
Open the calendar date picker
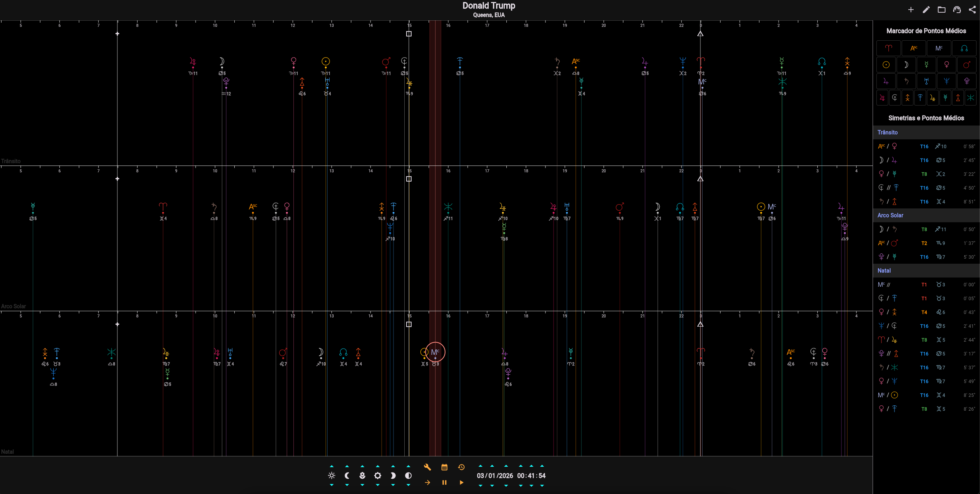tap(444, 467)
